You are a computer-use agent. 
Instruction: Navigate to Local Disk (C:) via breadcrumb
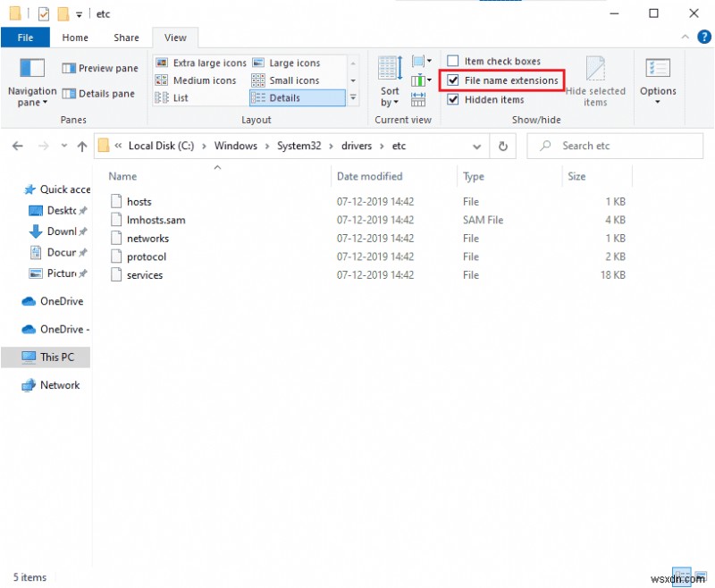coord(159,146)
